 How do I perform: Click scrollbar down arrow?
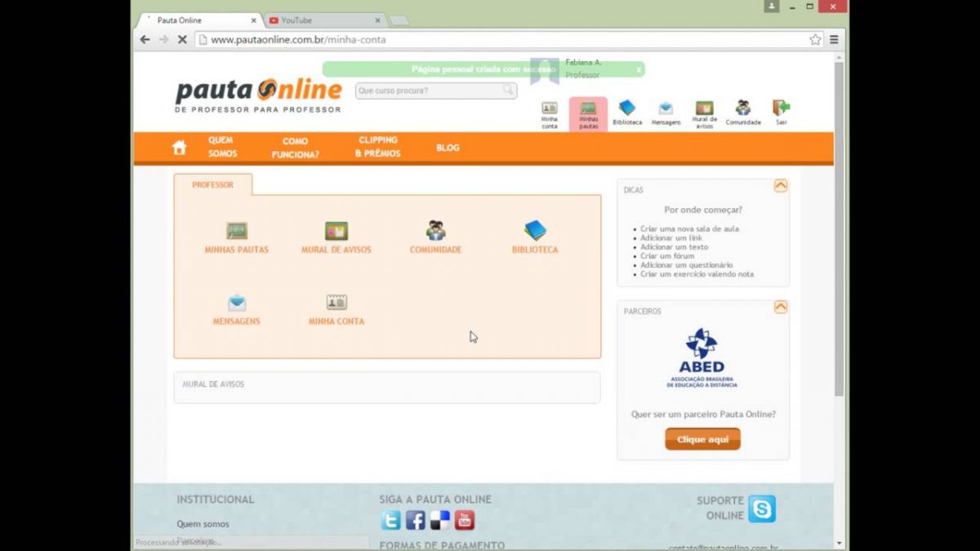point(839,544)
